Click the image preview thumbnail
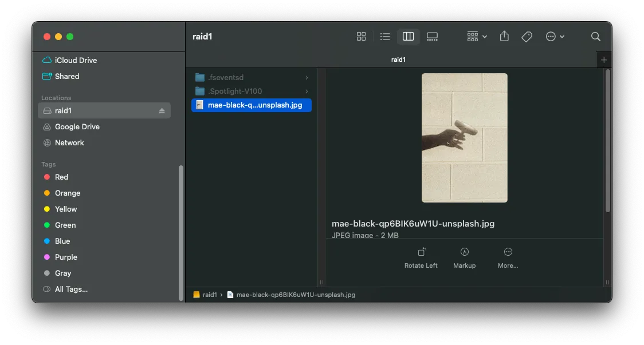This screenshot has width=644, height=345. point(464,137)
